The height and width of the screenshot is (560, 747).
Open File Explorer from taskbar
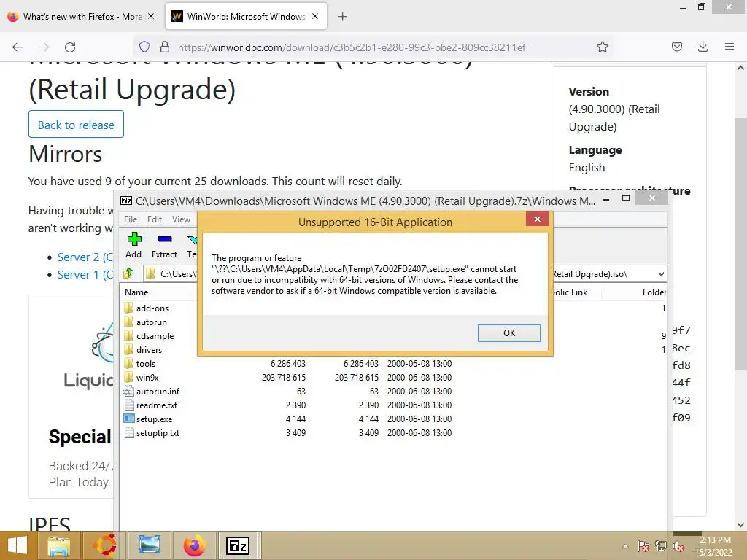58,545
